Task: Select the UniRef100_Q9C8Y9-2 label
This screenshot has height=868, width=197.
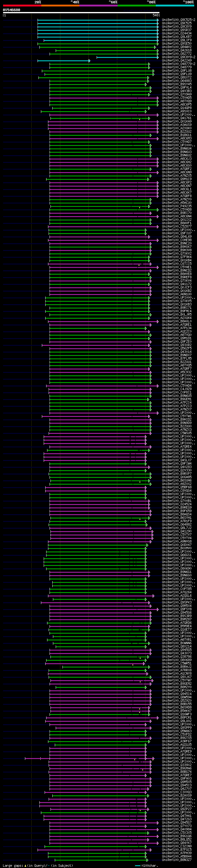Action: pos(179,57)
